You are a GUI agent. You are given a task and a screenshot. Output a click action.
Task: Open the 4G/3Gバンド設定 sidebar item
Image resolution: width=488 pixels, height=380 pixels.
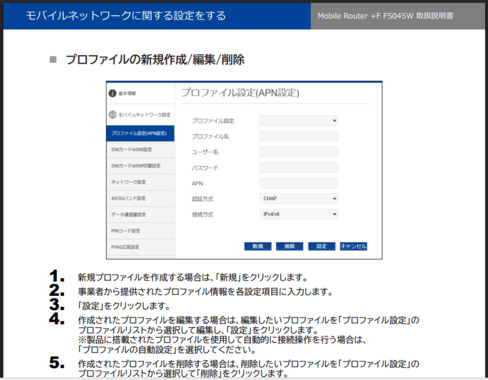pos(140,198)
